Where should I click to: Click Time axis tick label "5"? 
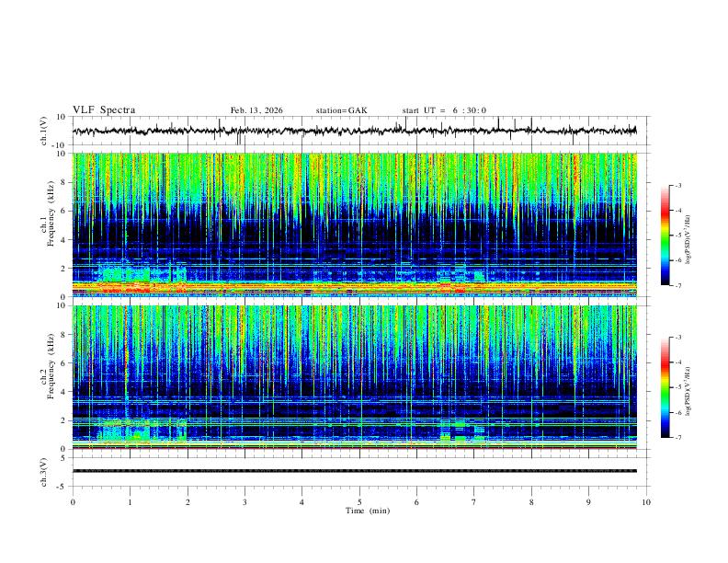[359, 502]
